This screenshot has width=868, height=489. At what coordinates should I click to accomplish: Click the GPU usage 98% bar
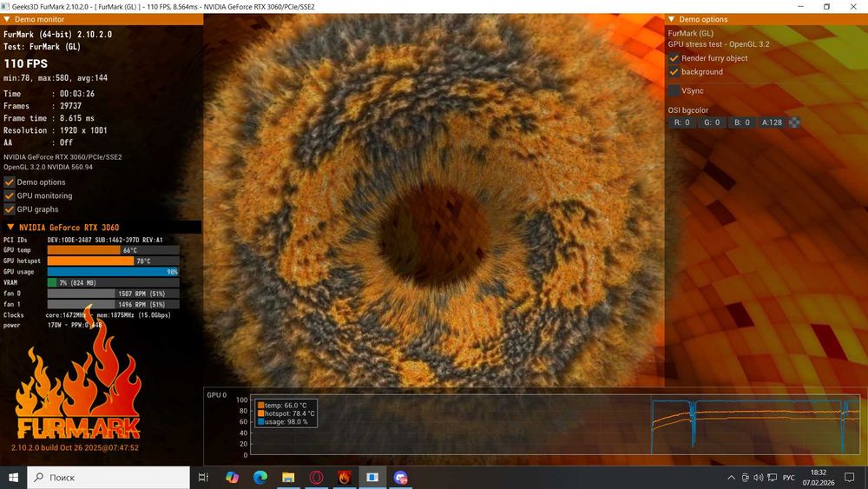pyautogui.click(x=114, y=272)
